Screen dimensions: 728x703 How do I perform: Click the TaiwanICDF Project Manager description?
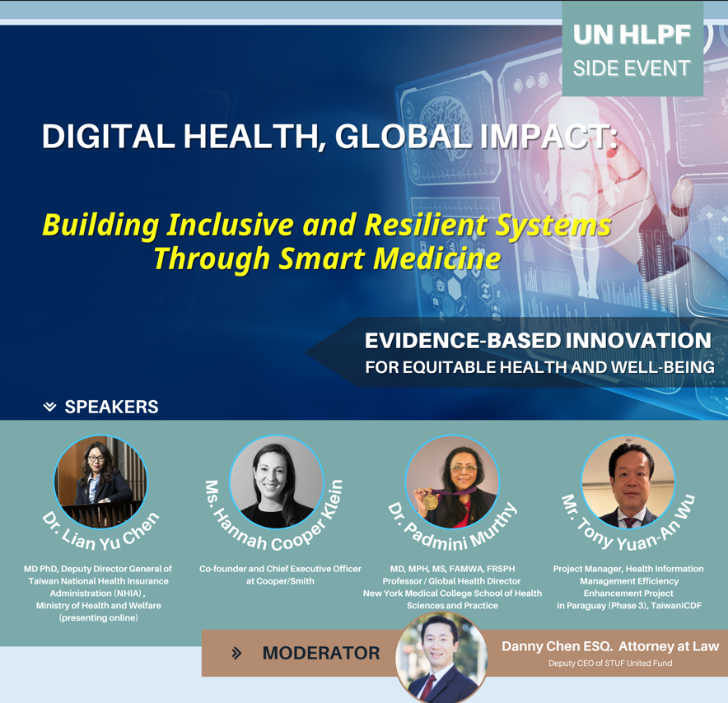(628, 587)
